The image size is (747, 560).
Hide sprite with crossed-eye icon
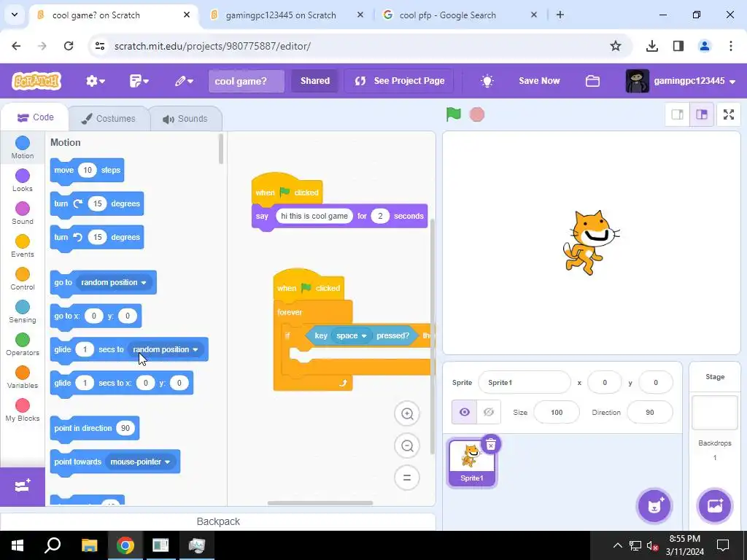(489, 412)
